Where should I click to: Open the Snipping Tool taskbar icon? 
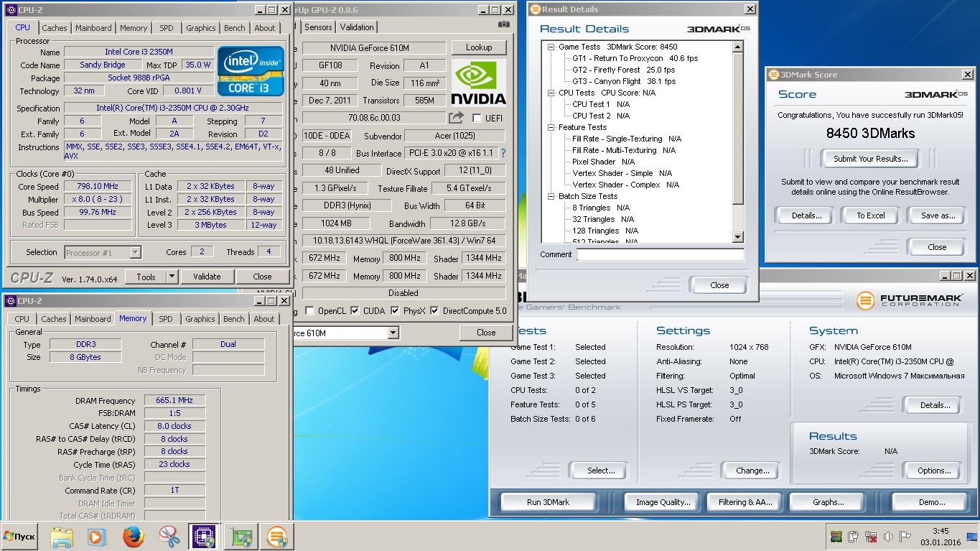coord(169,536)
